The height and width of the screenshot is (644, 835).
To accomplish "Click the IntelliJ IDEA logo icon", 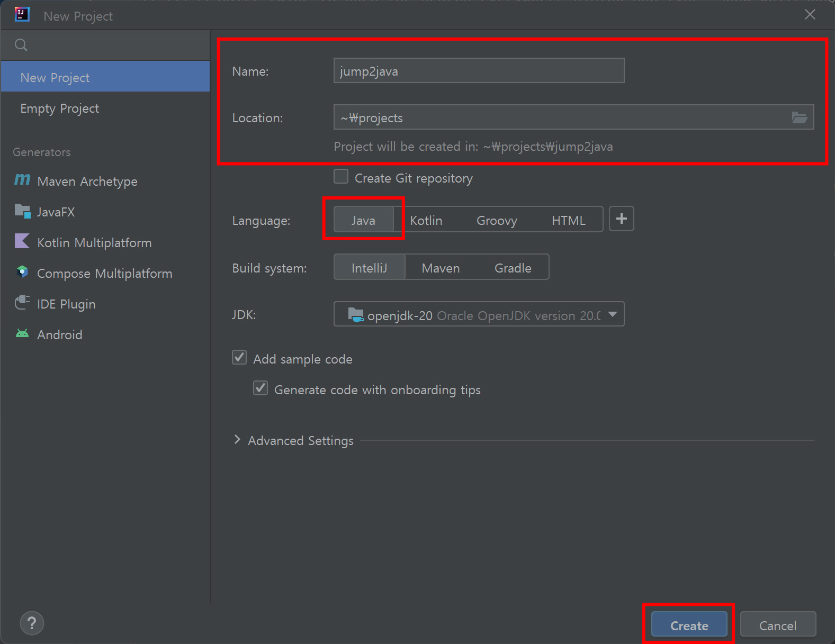I will tap(22, 14).
